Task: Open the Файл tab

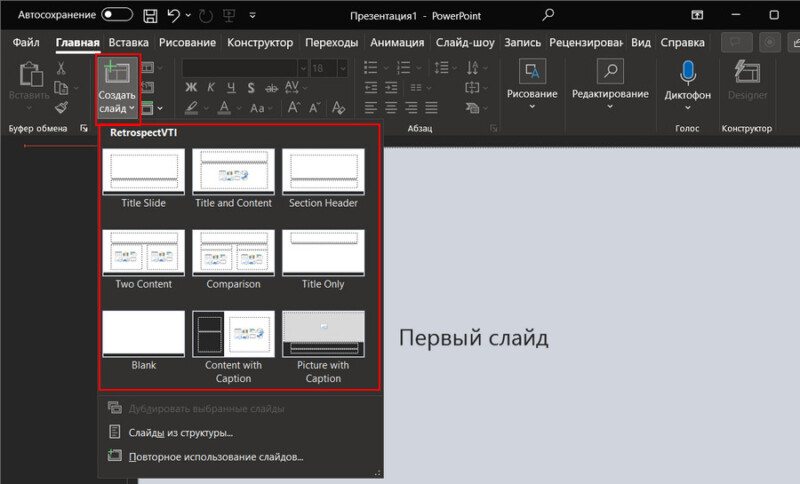Action: coord(26,42)
